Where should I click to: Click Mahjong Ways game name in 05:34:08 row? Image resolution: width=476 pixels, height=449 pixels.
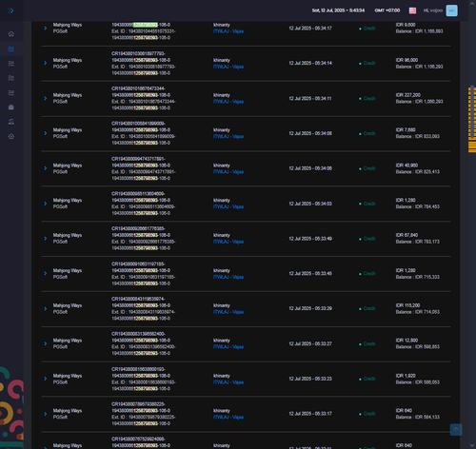tap(68, 130)
